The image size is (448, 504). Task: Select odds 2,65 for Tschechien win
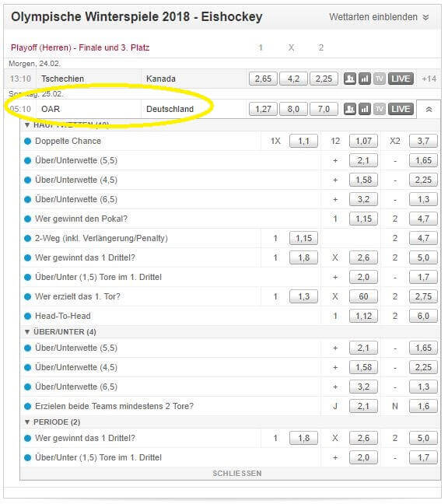(263, 79)
